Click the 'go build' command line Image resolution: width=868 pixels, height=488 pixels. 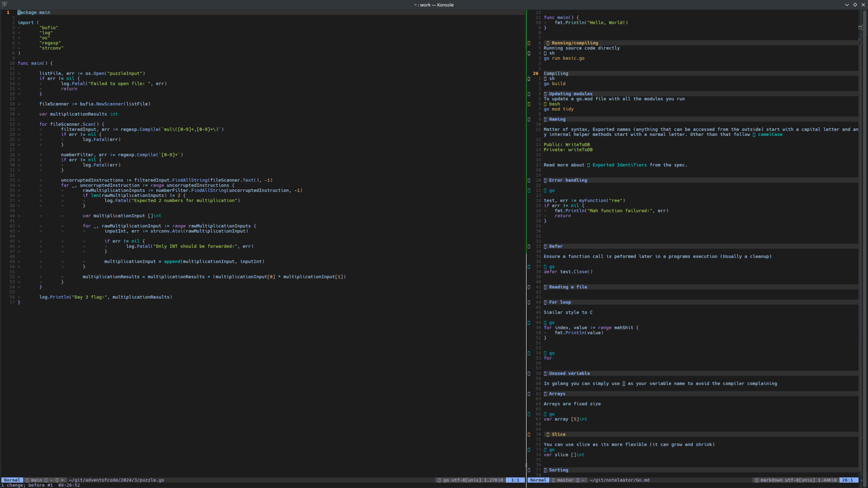[554, 84]
